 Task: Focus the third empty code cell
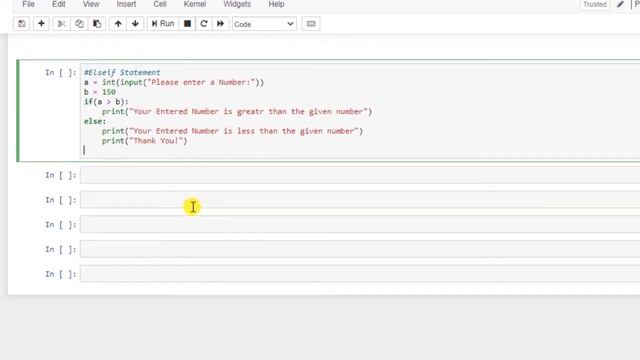[360, 224]
